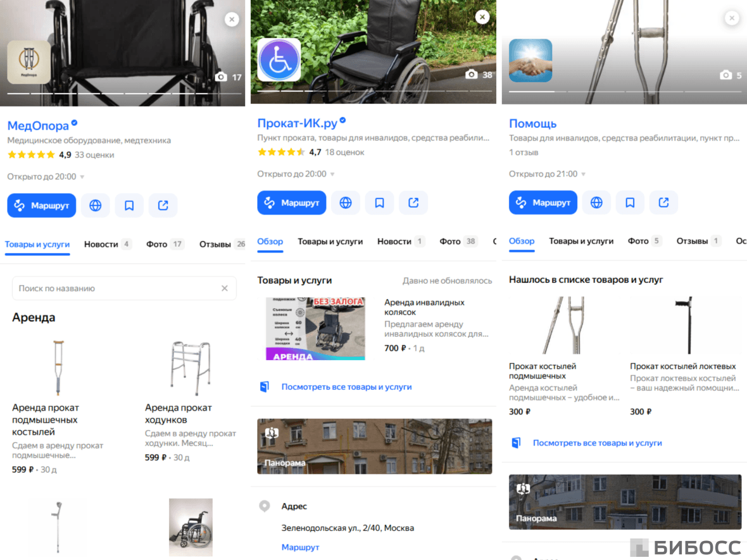Expand Помощь hours 'Открыто до 21:00'
This screenshot has width=747, height=560.
(x=547, y=174)
